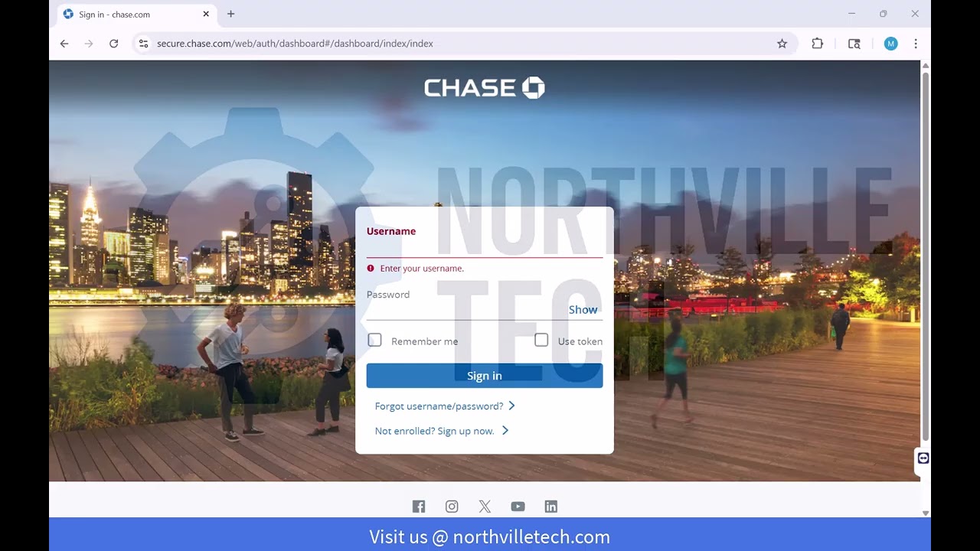Click the page's vertical scrollbar

(x=926, y=256)
